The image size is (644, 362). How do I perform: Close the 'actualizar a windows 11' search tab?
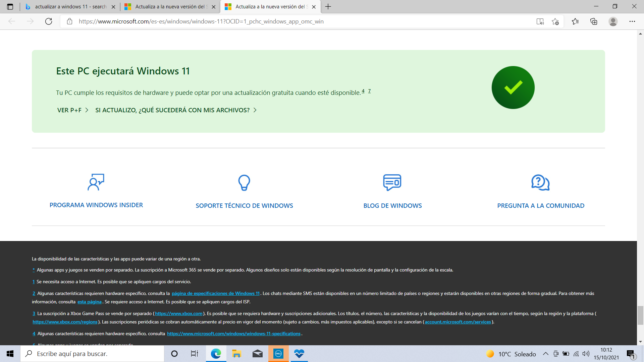point(113,7)
